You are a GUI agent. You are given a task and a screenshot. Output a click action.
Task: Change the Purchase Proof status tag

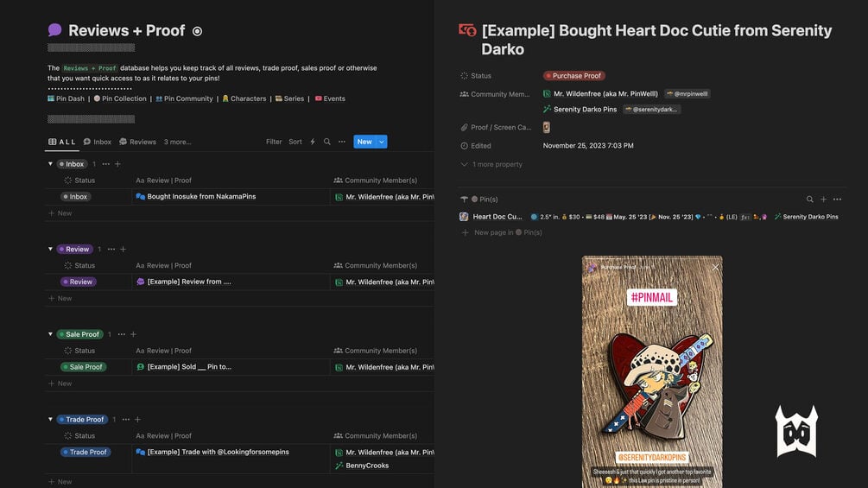click(x=574, y=76)
